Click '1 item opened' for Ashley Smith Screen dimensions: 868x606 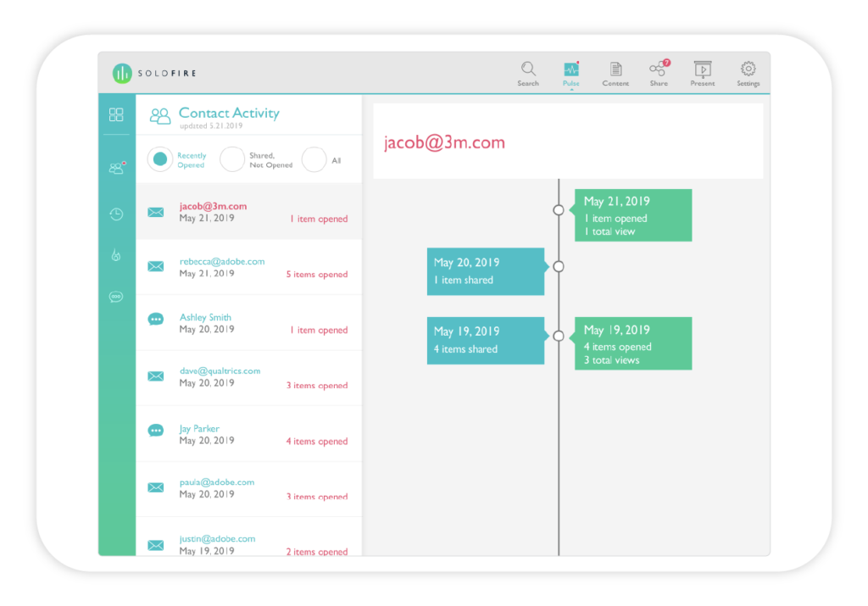click(x=319, y=331)
